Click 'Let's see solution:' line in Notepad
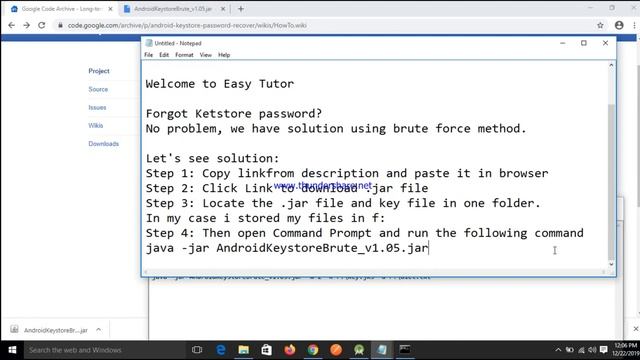The image size is (640, 360). pos(212,159)
